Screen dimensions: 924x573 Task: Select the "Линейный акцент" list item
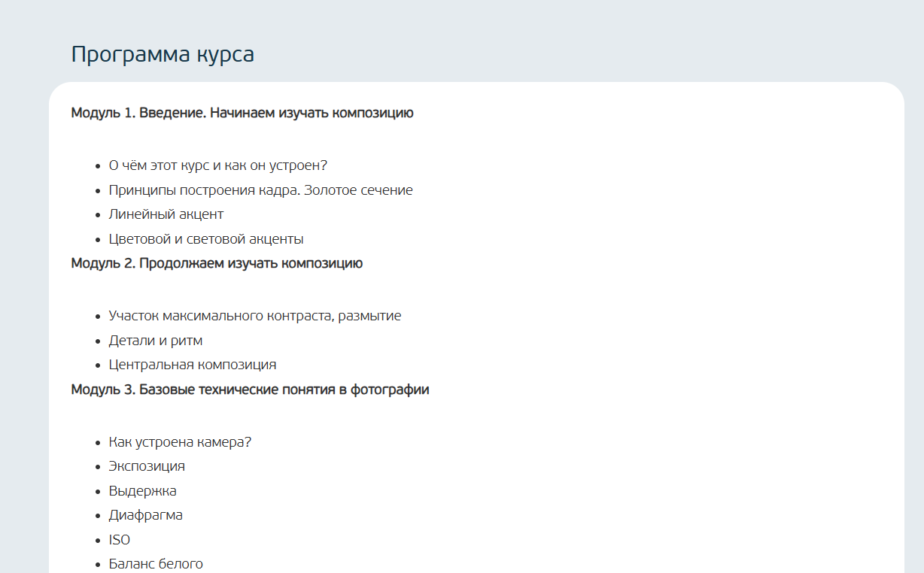click(166, 214)
